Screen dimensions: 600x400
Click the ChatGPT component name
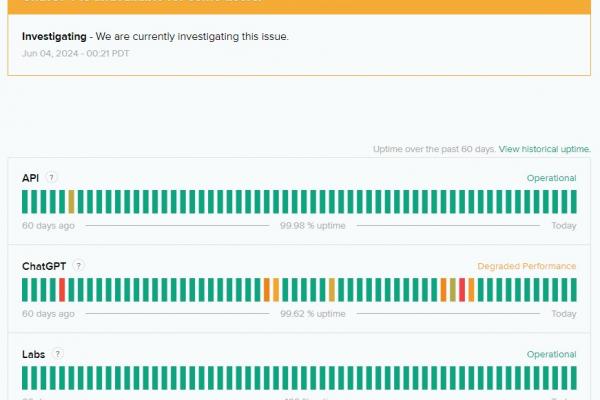coord(44,266)
